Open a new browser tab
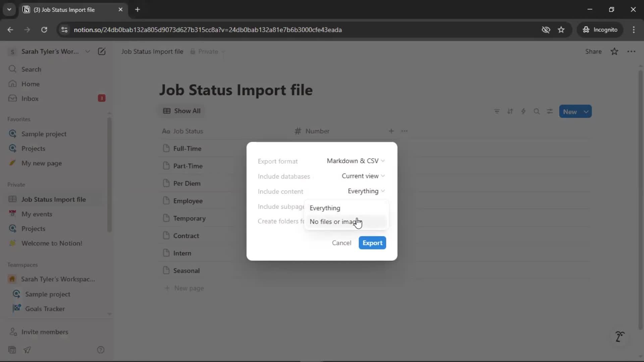Viewport: 644px width, 362px height. [138, 9]
